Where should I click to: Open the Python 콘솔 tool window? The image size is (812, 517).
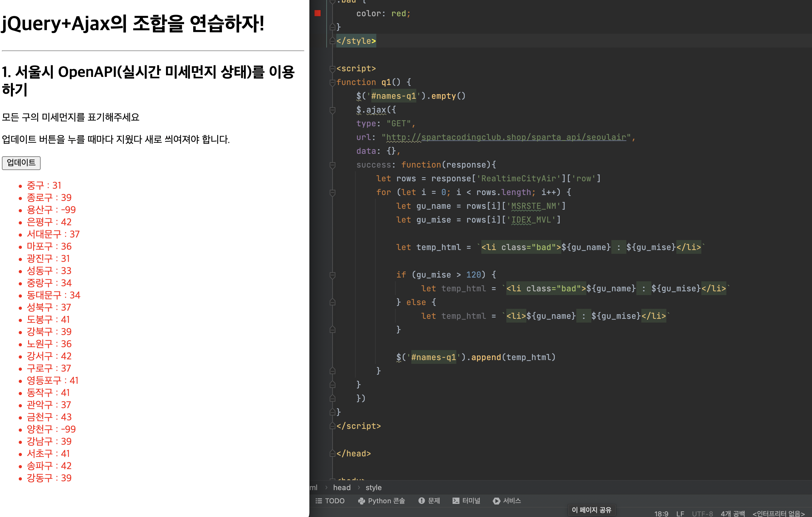[381, 501]
